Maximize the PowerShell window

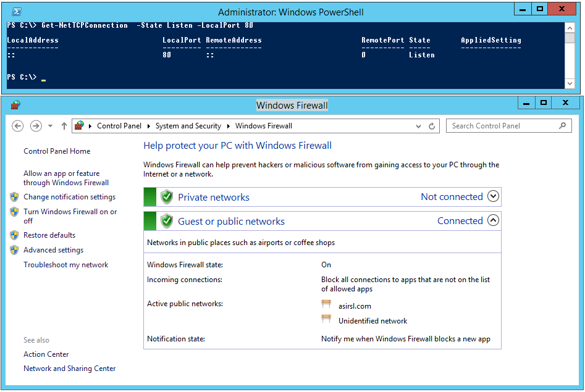539,9
